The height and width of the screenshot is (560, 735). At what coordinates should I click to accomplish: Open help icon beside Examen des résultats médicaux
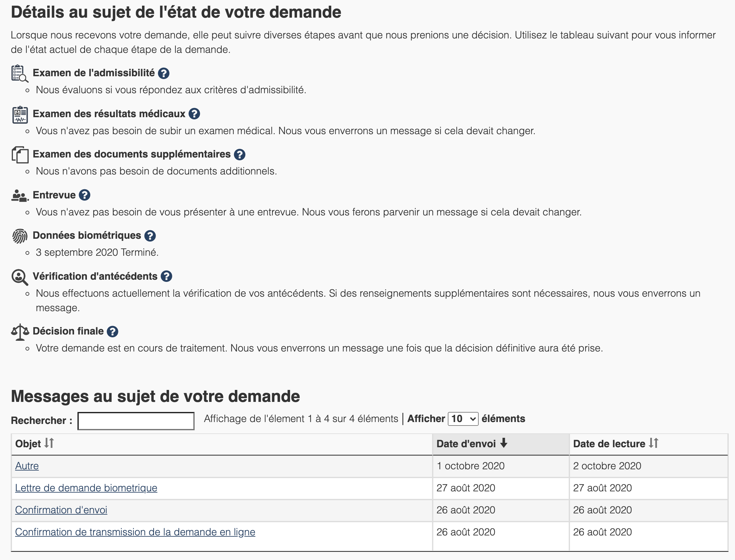tap(194, 114)
